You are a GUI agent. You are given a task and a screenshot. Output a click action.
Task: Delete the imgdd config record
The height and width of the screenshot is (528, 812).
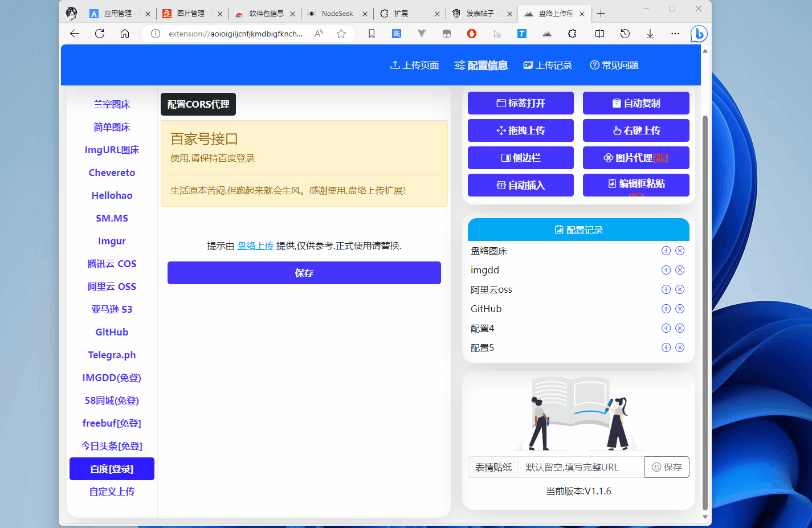(x=680, y=270)
